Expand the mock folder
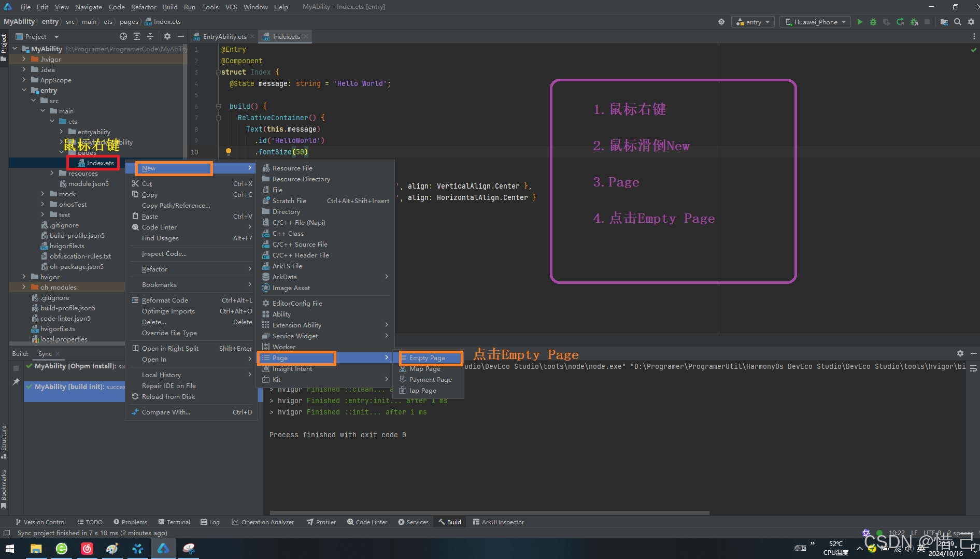Viewport: 980px width, 559px height. click(42, 194)
